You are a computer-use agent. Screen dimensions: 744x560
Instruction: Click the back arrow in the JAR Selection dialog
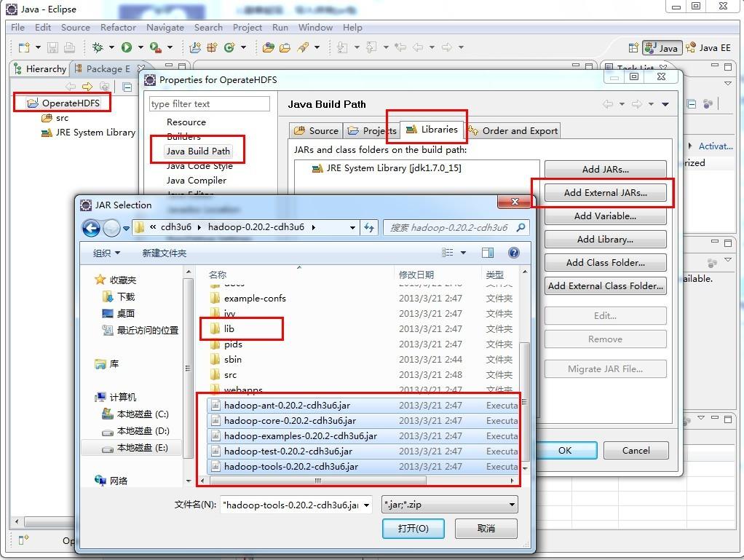click(x=91, y=228)
